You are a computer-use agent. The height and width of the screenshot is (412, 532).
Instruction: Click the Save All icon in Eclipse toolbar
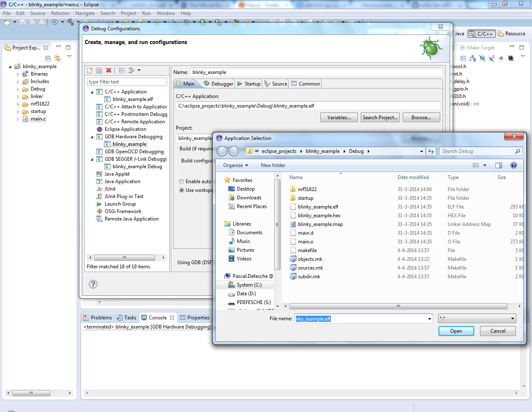click(32, 22)
